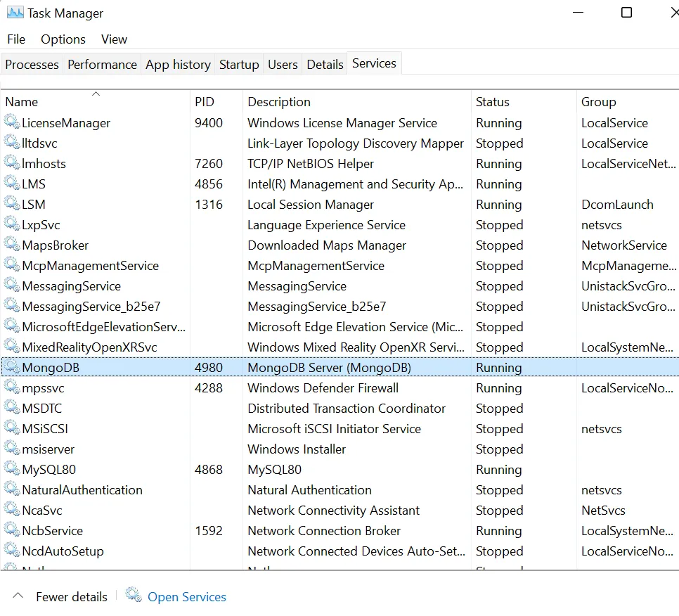Click the Distributed Transaction Coordinator description

pos(347,409)
